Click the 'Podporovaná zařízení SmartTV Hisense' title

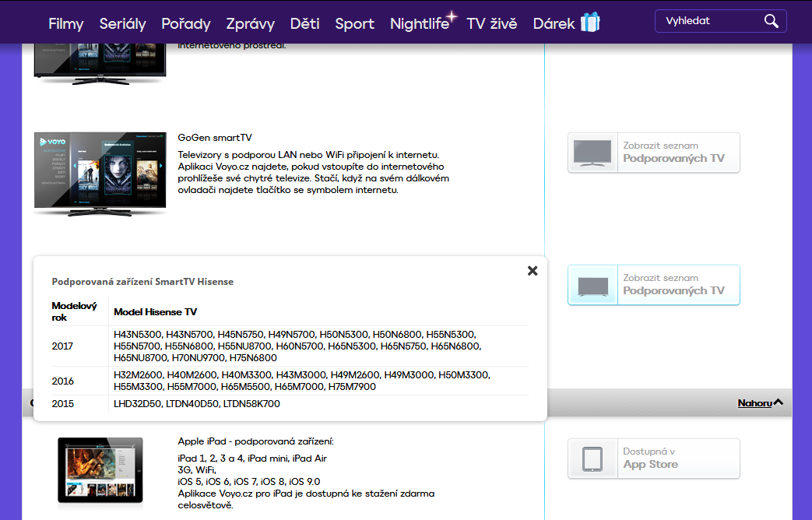click(142, 282)
